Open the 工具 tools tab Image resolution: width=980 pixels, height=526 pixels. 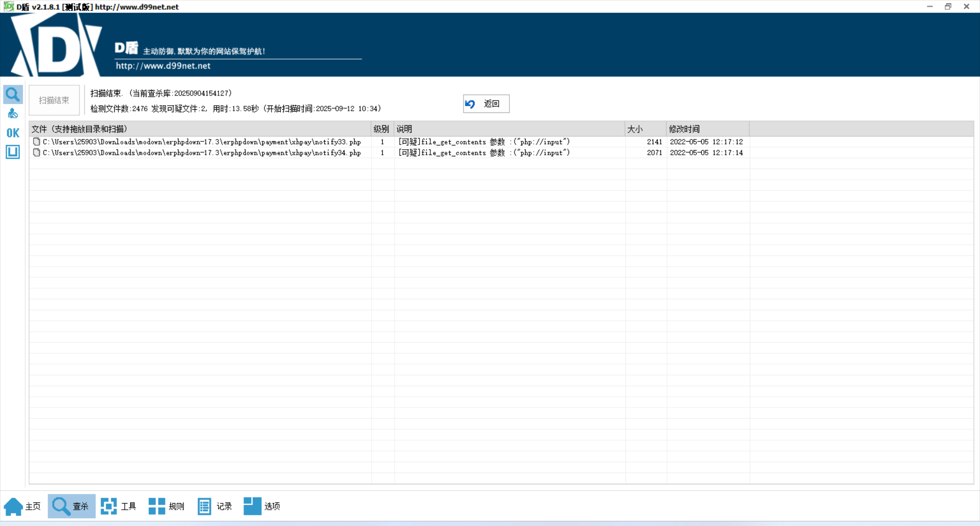118,506
